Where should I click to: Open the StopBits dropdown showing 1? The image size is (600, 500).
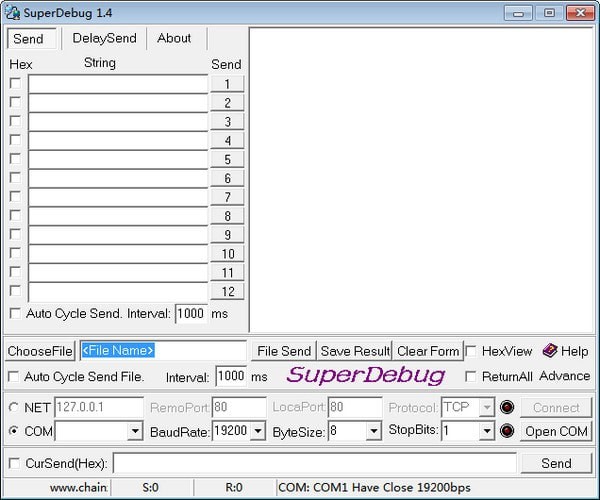[486, 431]
